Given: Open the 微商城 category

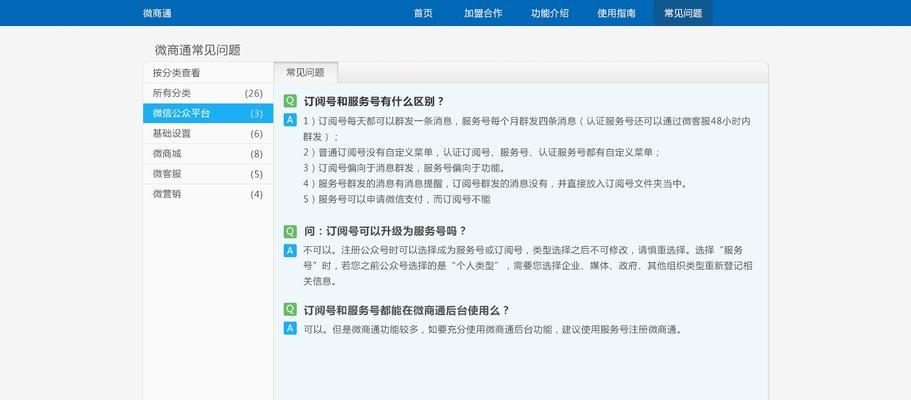Looking at the screenshot, I should pyautogui.click(x=208, y=153).
